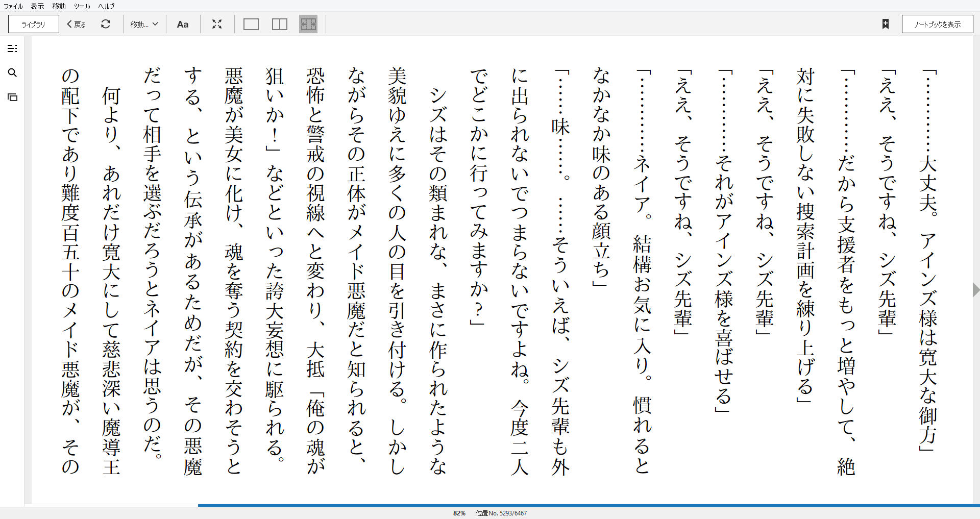Select the search icon in the sidebar
The height and width of the screenshot is (519, 980).
[13, 73]
